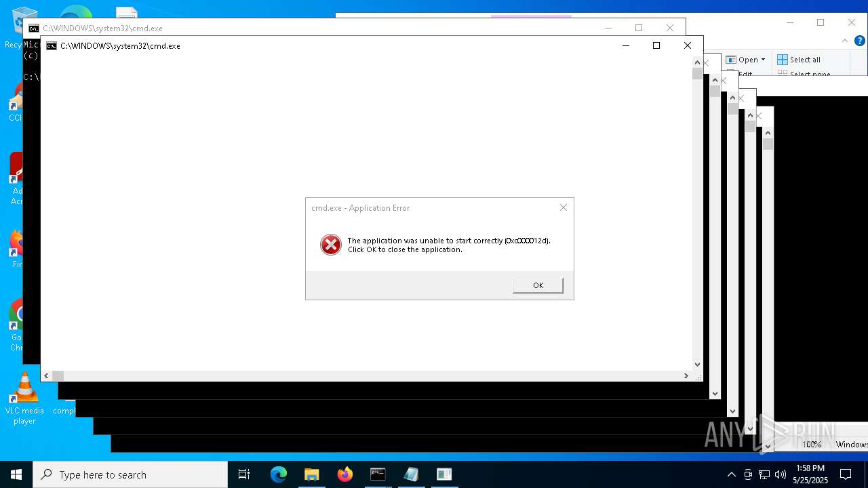Image resolution: width=868 pixels, height=488 pixels.
Task: Open the Open dropdown in File Explorer ribbon
Action: 746,60
